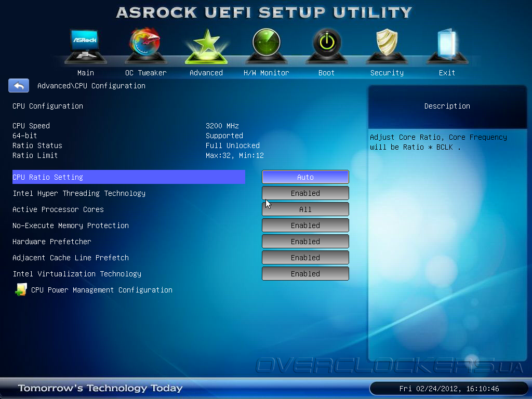Click the Supported value for 64-bit
The image size is (532, 399).
point(224,136)
